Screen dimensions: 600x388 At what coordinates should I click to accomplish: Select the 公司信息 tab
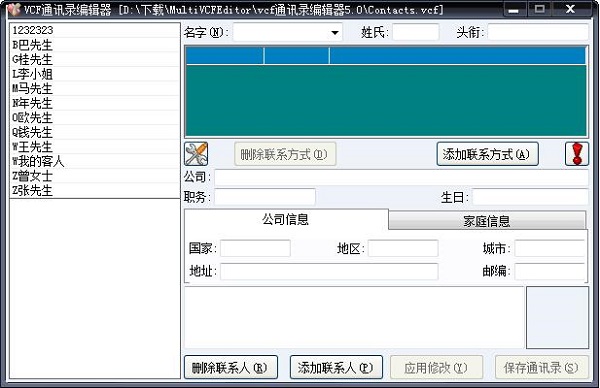tap(286, 219)
